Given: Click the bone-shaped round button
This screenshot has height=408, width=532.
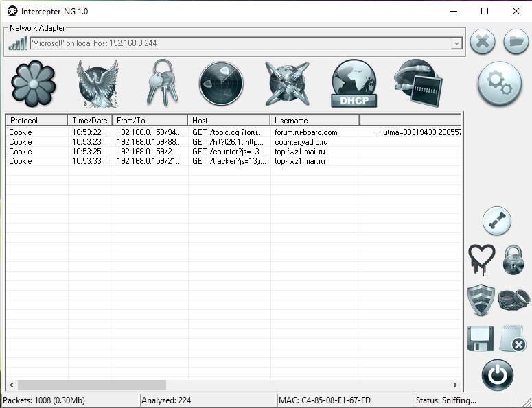Looking at the screenshot, I should pyautogui.click(x=497, y=221).
